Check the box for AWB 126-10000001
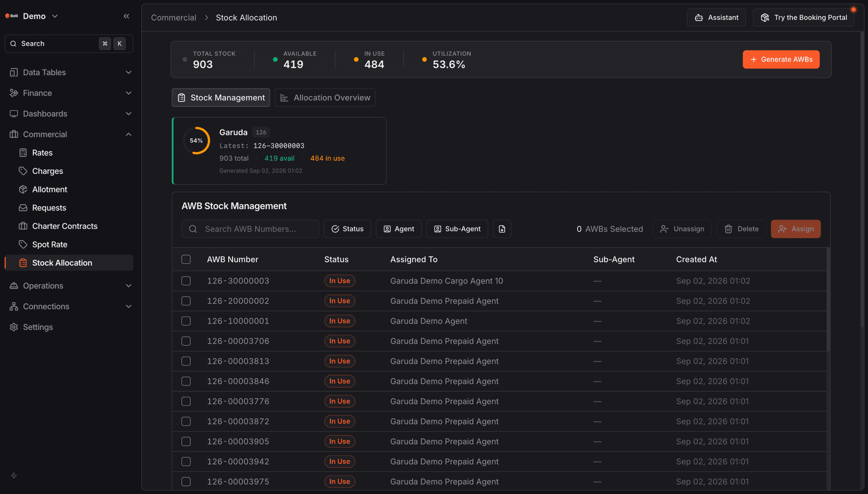Screen dimensions: 868x494 (186, 321)
